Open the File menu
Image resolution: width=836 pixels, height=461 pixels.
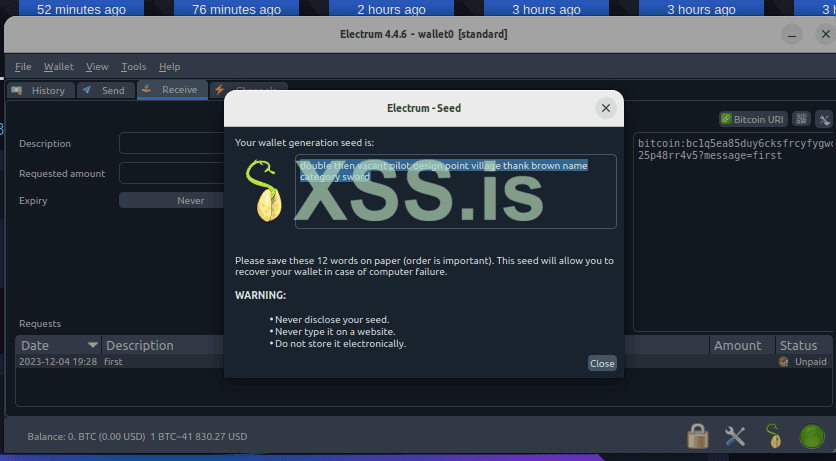point(23,67)
